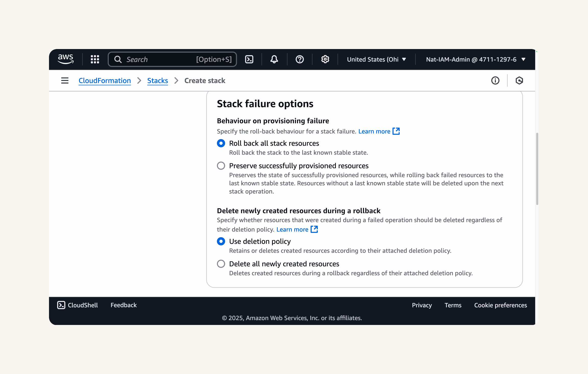Viewport: 588px width, 374px height.
Task: Click the search magnifier icon
Action: click(x=118, y=59)
